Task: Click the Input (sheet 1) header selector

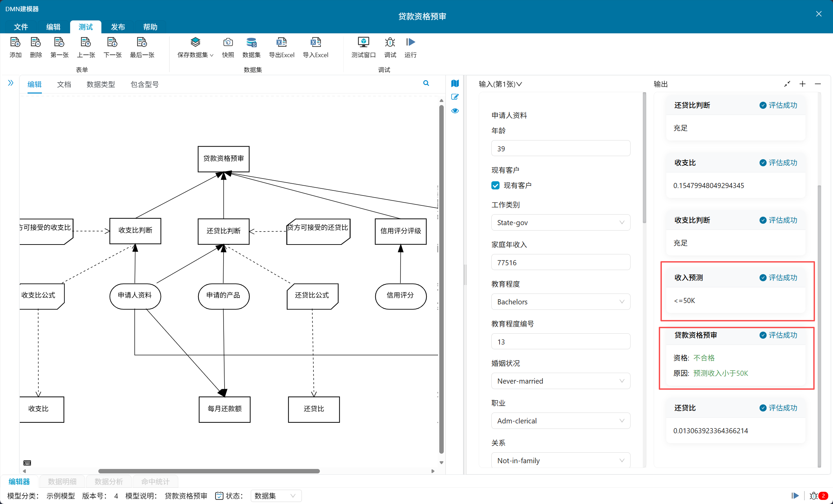Action: point(500,84)
